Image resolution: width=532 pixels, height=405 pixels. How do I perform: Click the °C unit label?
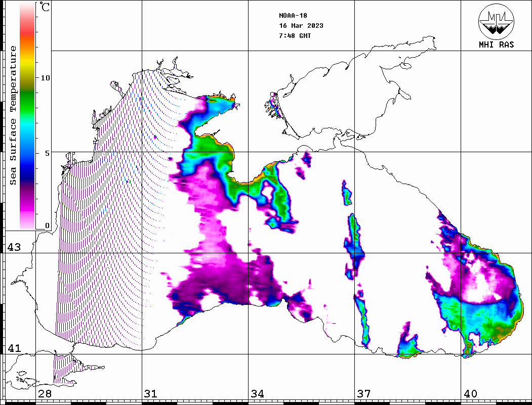point(45,7)
